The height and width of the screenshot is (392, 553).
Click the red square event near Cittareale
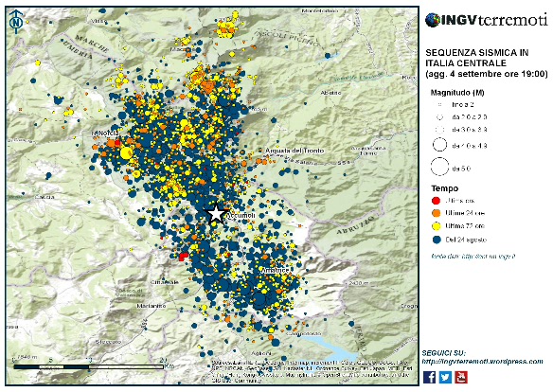tap(183, 257)
